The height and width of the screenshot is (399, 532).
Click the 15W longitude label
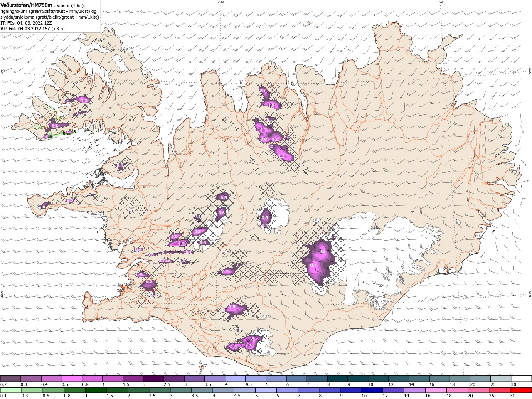(440, 2)
